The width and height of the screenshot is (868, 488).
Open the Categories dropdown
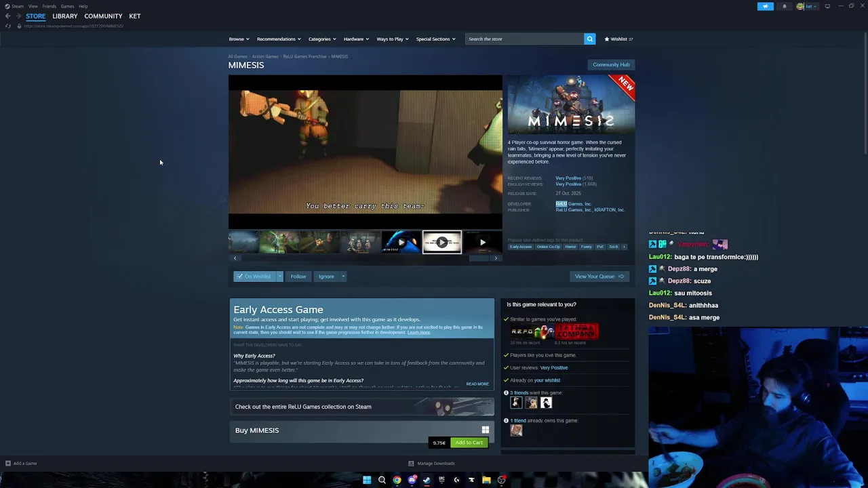point(322,39)
